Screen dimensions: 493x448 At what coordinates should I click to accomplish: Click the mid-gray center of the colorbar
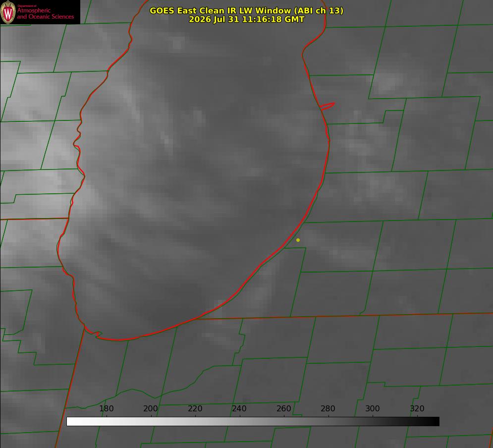coord(253,422)
